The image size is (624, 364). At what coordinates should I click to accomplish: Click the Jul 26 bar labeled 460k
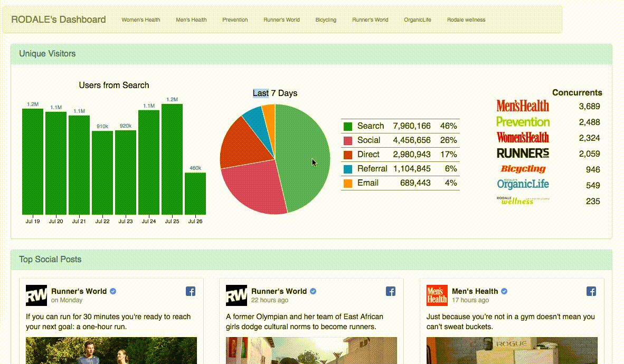[195, 194]
